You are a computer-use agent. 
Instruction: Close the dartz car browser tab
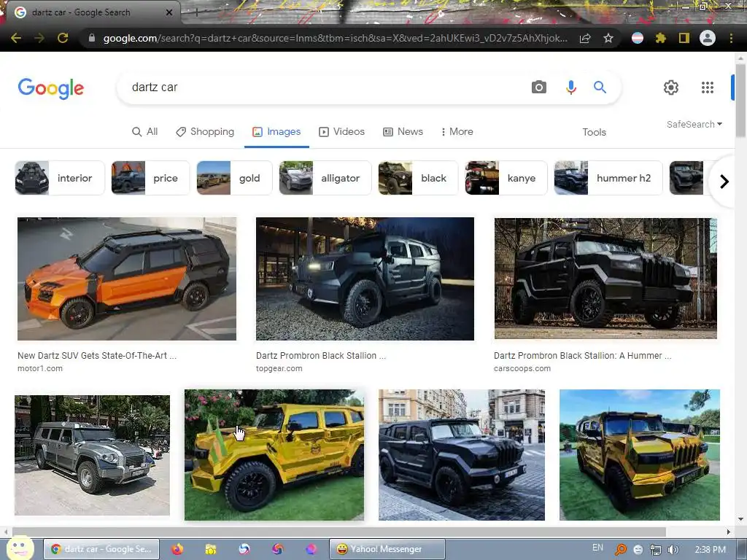[169, 12]
